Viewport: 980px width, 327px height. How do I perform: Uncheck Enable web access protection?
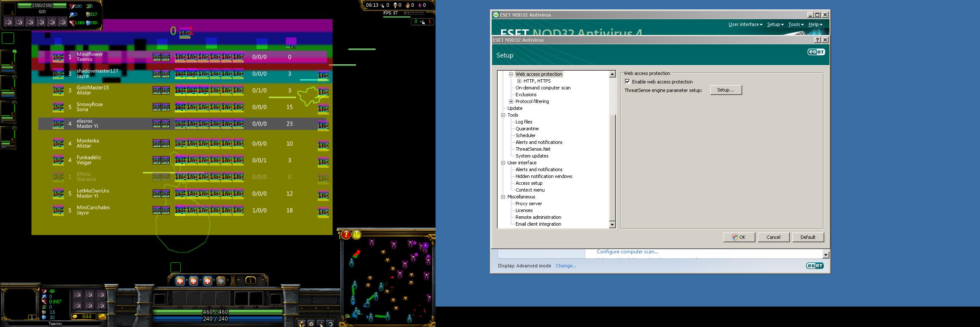627,81
